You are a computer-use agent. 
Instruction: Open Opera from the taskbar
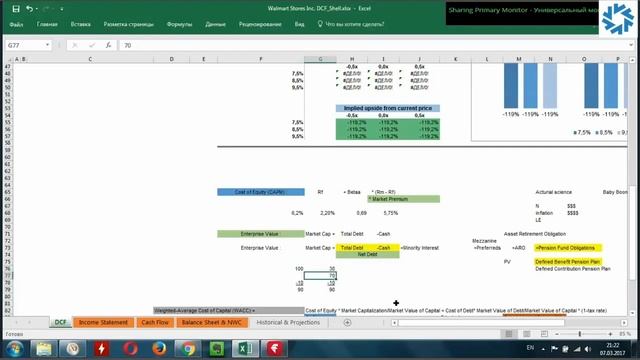point(130,349)
